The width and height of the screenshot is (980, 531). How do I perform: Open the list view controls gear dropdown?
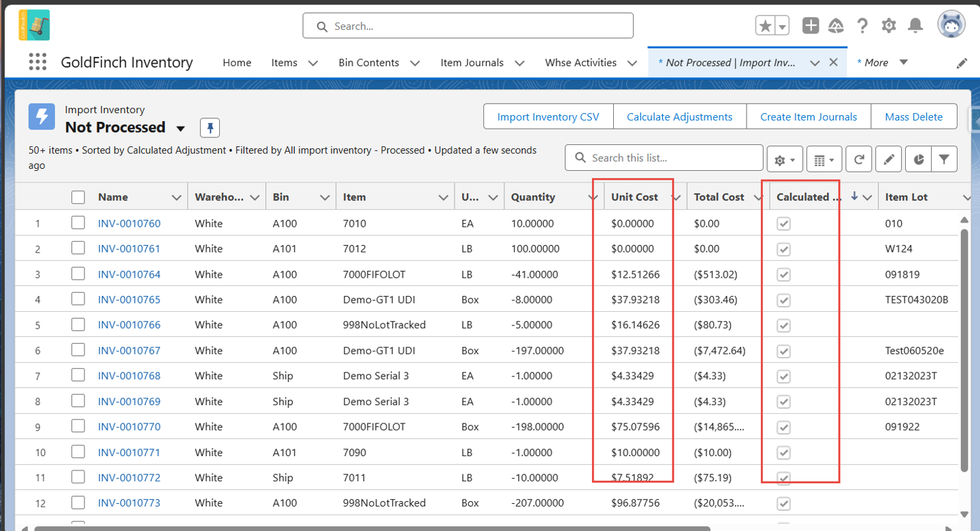click(785, 159)
